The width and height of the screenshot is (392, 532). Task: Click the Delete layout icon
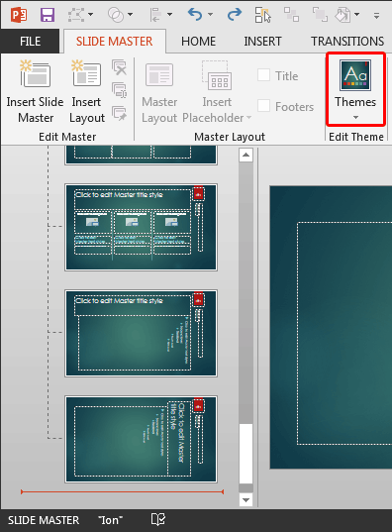(x=120, y=67)
